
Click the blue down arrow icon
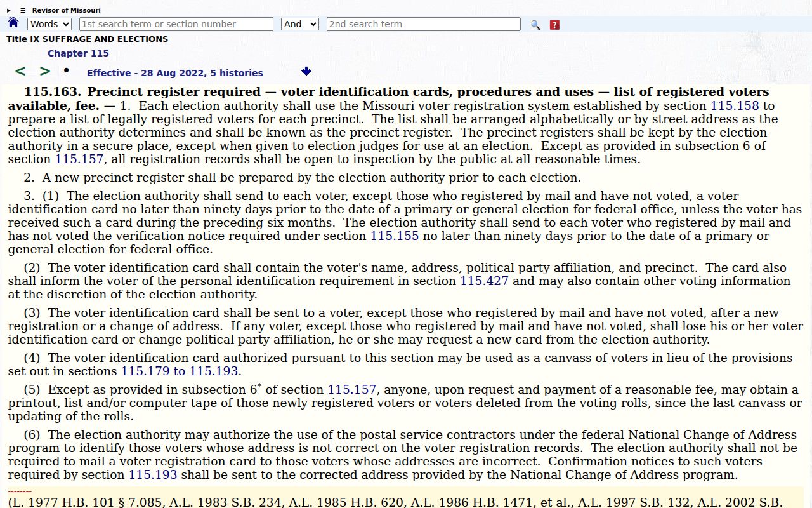coord(306,71)
